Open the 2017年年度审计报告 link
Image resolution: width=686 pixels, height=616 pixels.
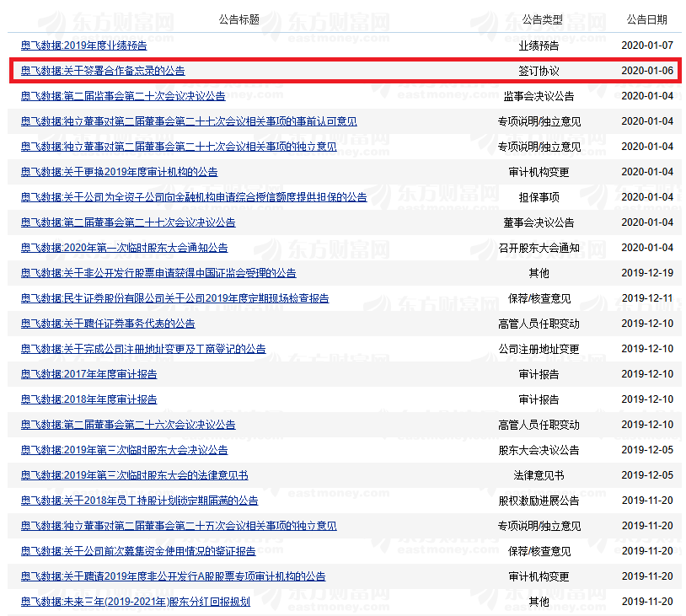[88, 374]
